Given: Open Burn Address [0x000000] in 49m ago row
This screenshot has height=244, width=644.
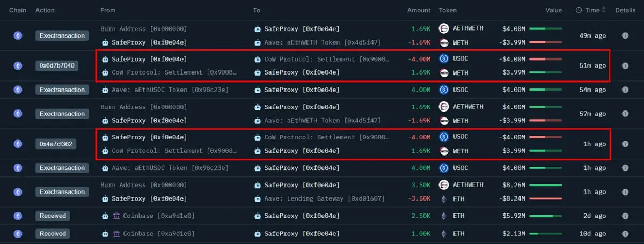Looking at the screenshot, I should pos(144,28).
